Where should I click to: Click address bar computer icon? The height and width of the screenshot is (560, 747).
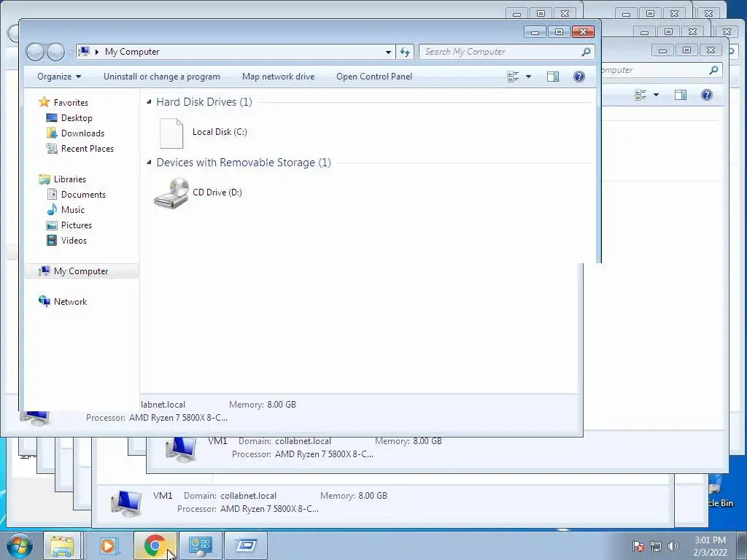point(85,52)
